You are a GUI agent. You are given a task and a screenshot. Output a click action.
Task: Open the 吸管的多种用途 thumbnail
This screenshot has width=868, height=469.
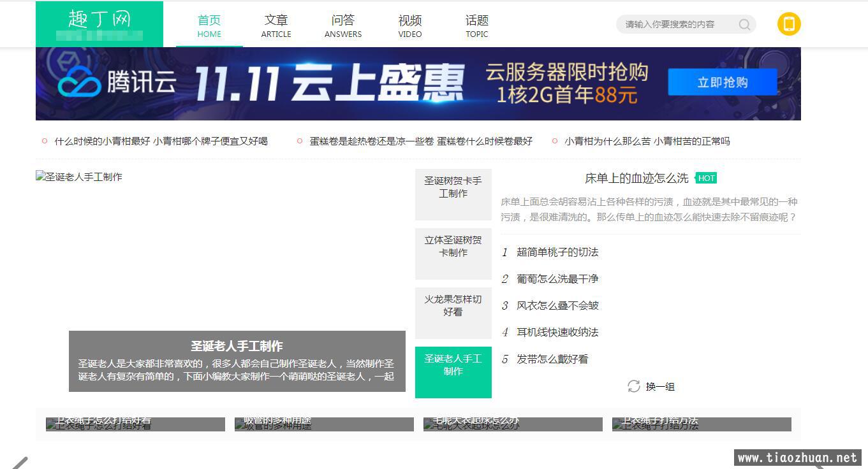[x=324, y=424]
